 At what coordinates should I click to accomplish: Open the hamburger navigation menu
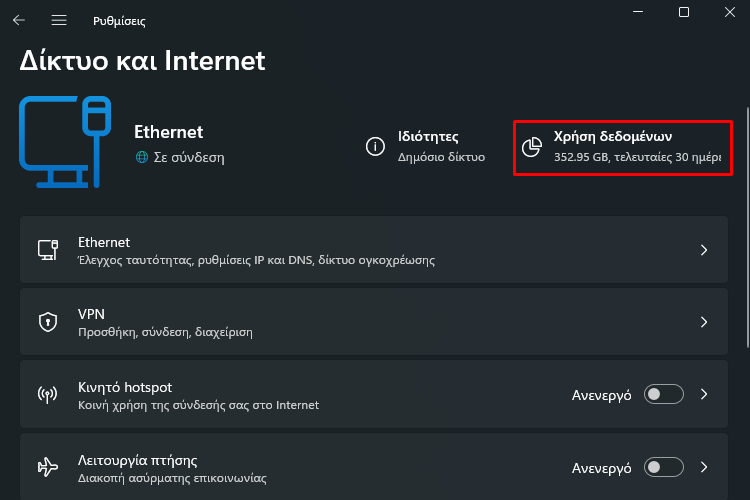pyautogui.click(x=59, y=20)
